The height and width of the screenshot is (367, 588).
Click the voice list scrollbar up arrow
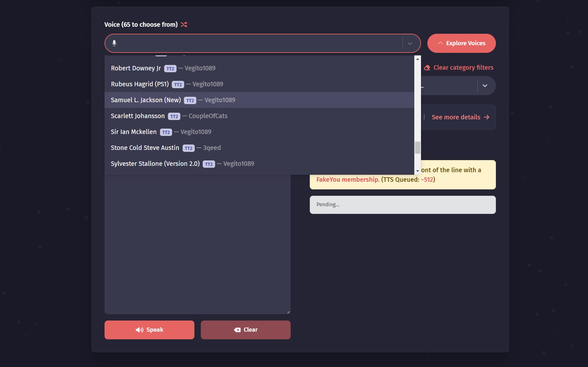pyautogui.click(x=417, y=59)
